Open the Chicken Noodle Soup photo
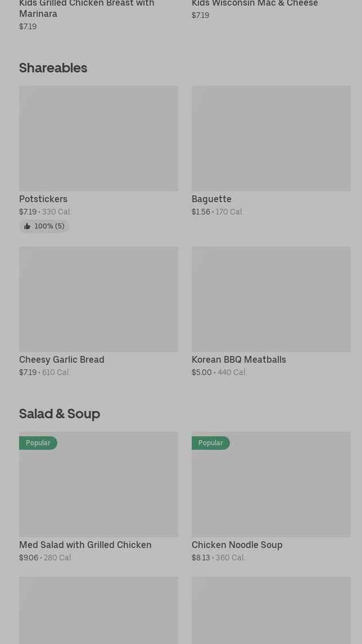 [271, 484]
